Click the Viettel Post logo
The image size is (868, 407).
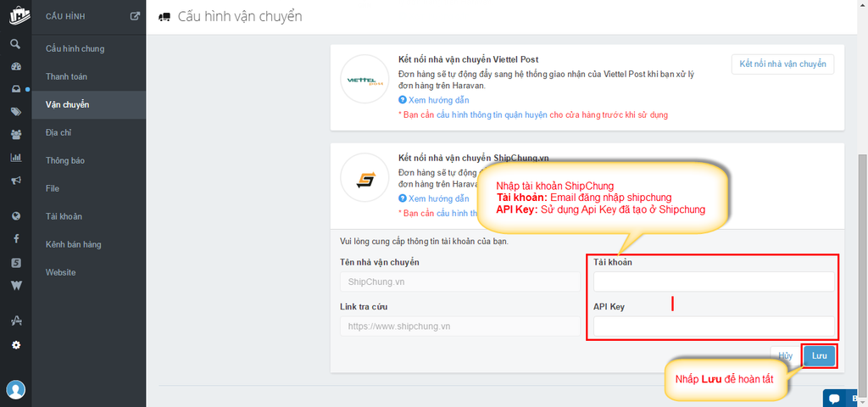pos(364,79)
